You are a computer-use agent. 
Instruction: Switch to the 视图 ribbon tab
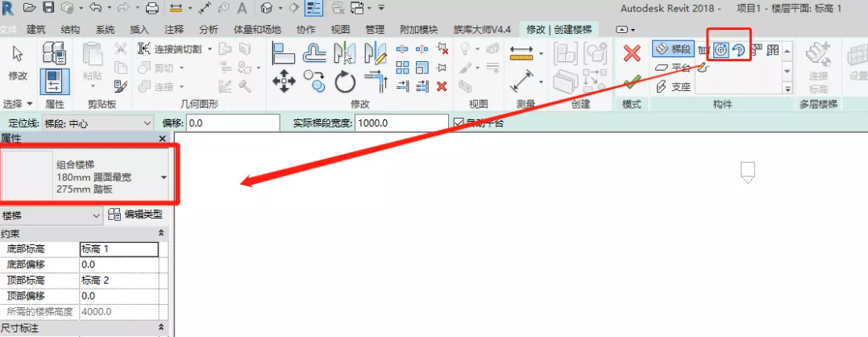pos(340,29)
